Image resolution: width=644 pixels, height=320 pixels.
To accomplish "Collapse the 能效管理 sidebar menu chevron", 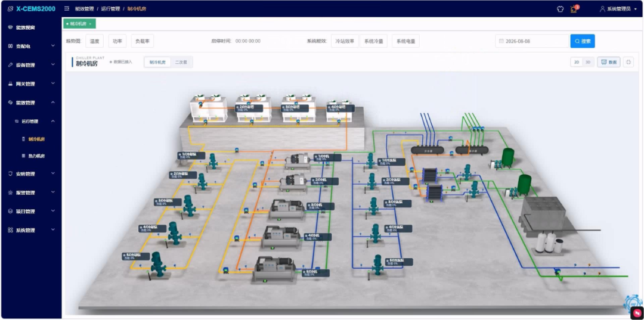I will click(x=53, y=102).
